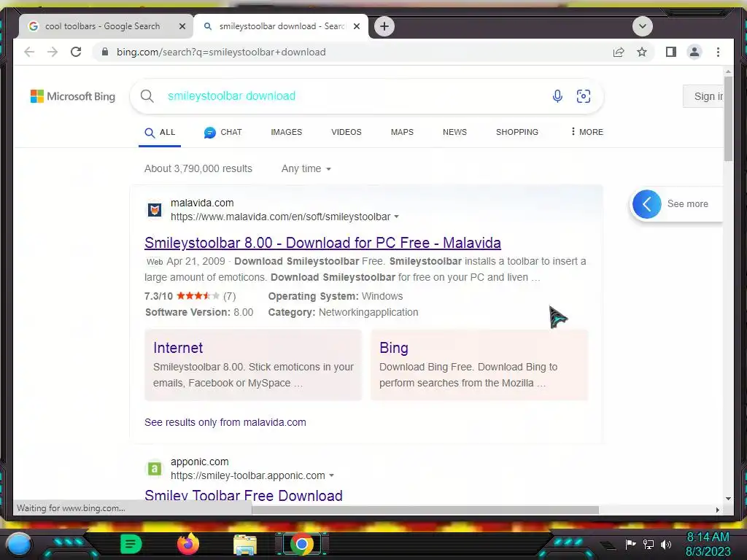Open the Start orb on the taskbar

point(18,544)
